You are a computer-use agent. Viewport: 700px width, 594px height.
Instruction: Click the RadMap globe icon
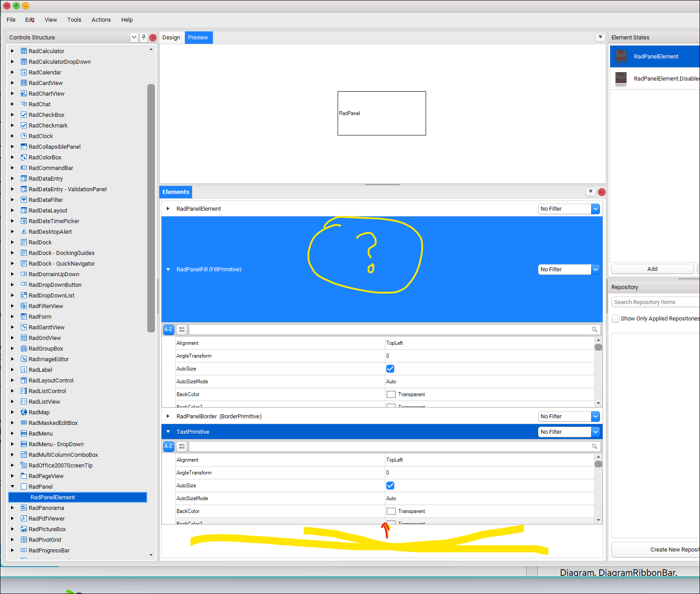point(24,412)
